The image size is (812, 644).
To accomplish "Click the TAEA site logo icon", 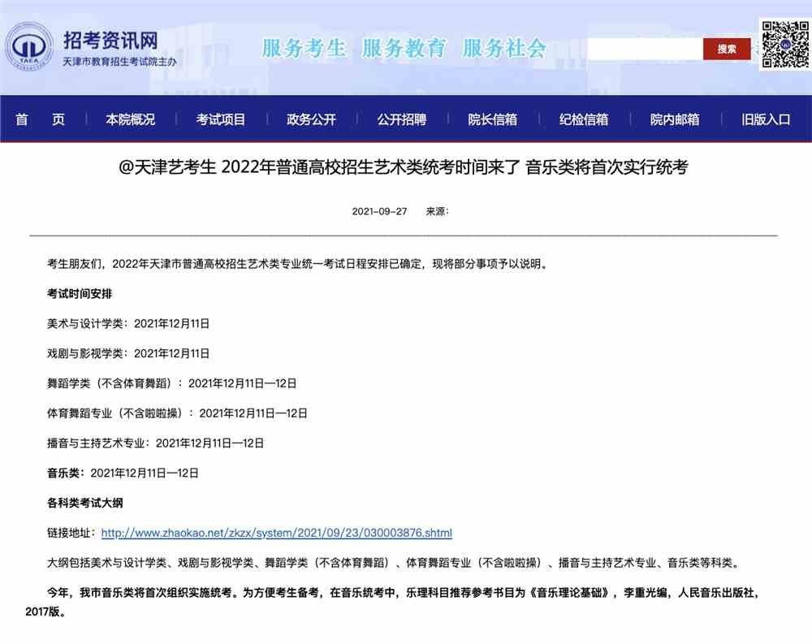I will [29, 47].
